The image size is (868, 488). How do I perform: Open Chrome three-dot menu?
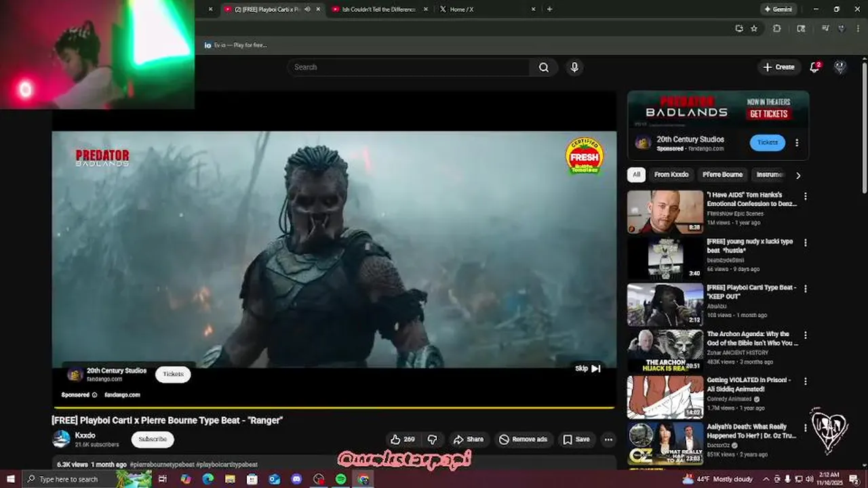[857, 28]
